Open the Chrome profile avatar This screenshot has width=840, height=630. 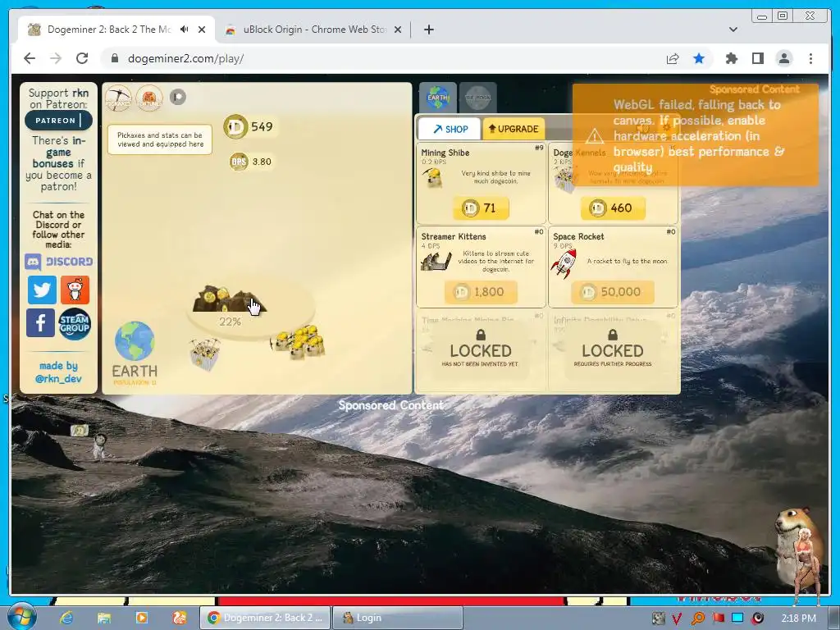coord(783,58)
